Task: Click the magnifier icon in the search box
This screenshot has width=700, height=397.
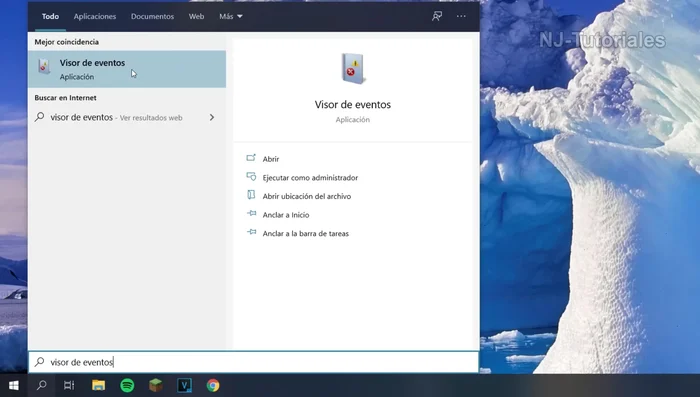Action: click(x=40, y=362)
